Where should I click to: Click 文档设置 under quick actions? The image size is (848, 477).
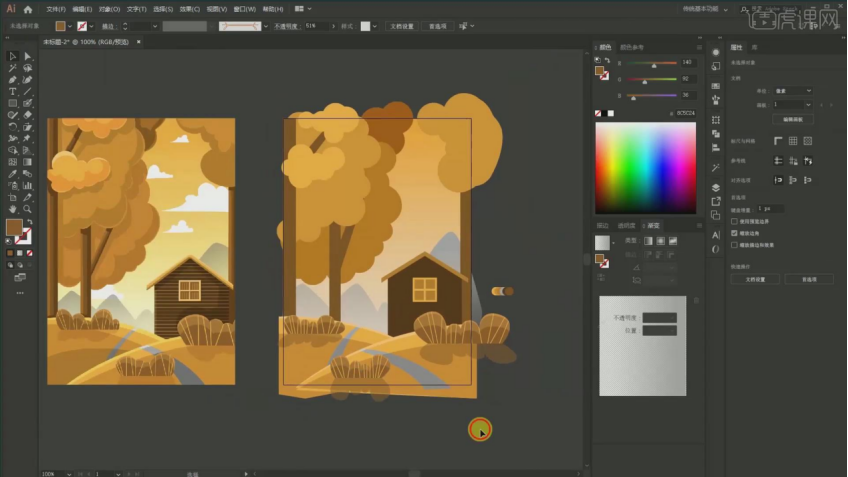[755, 280]
